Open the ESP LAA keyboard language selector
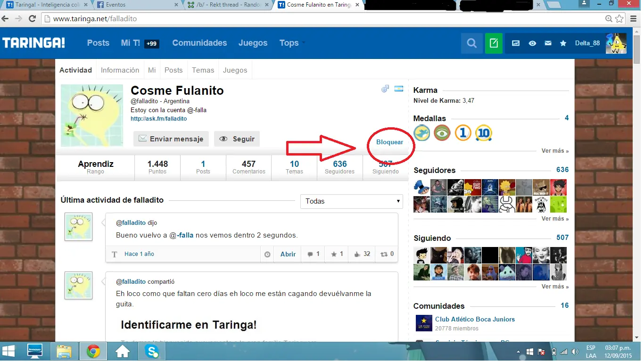 [x=591, y=352]
